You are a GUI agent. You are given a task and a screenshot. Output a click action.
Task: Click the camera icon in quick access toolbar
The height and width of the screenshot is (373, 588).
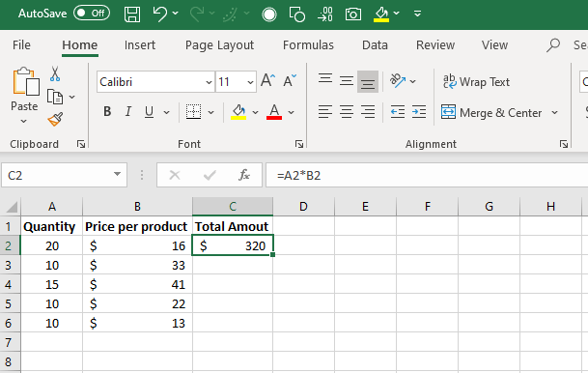[x=353, y=14]
